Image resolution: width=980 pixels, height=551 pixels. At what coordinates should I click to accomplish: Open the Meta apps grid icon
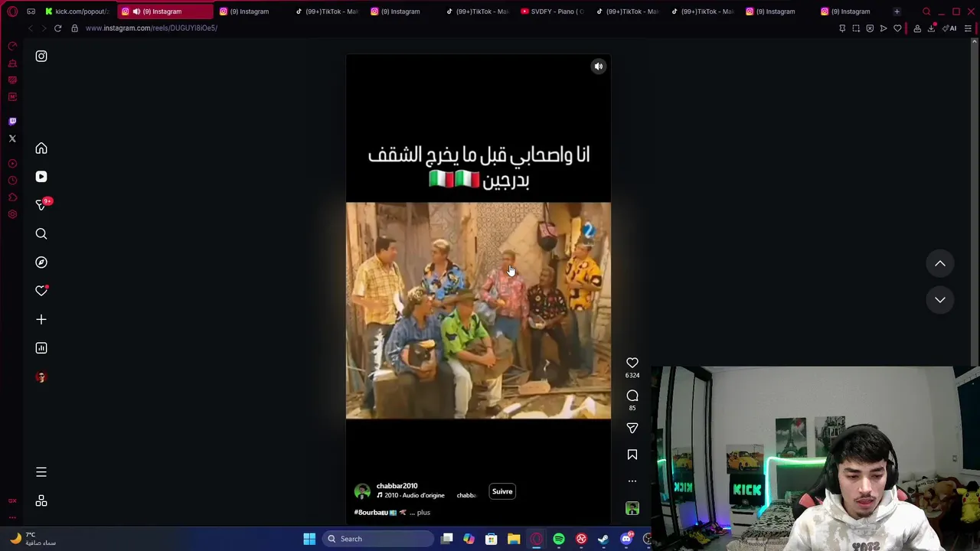point(41,500)
